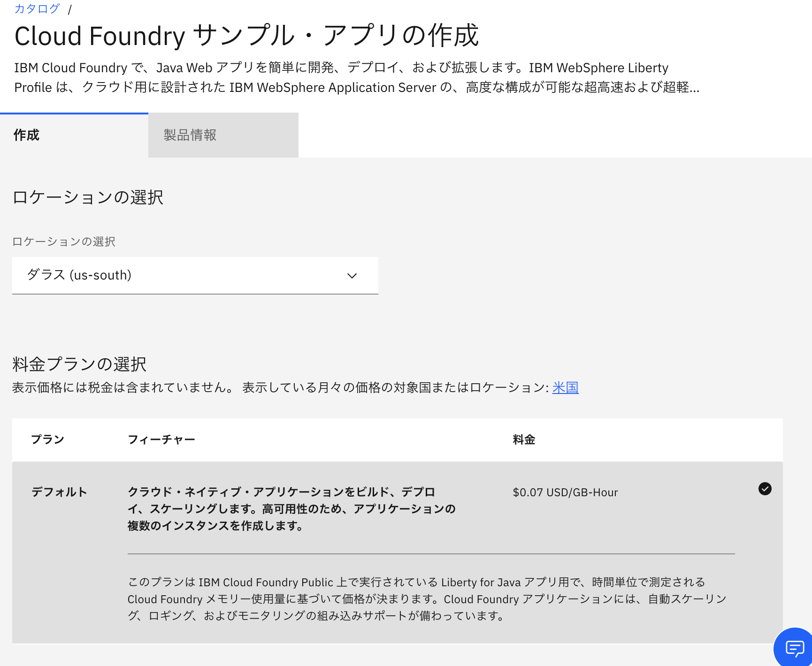Image resolution: width=812 pixels, height=666 pixels.
Task: Select the 作成 tab
Action: [x=26, y=135]
